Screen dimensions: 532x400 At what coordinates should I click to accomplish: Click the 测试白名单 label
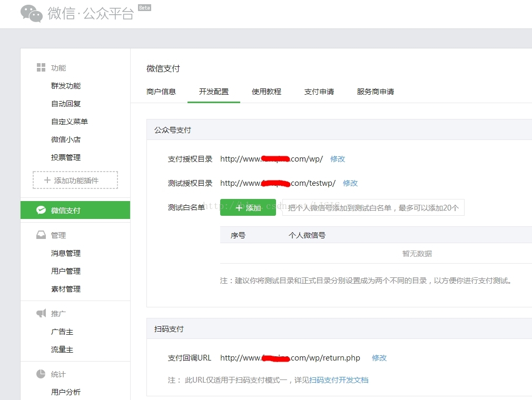(x=186, y=207)
